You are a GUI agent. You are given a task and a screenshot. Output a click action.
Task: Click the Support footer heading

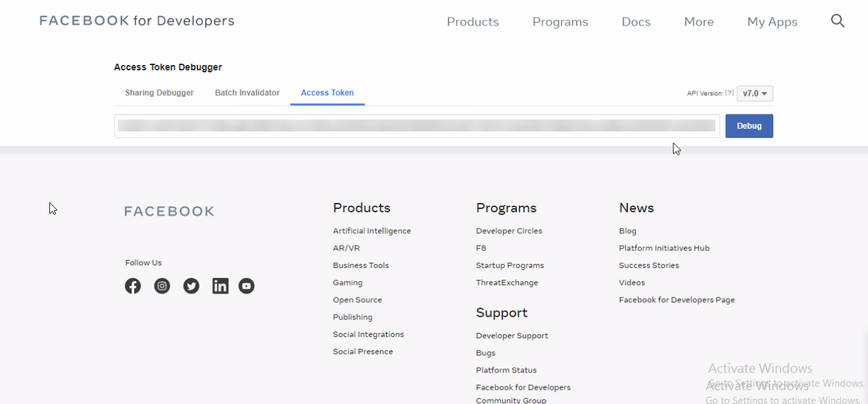point(502,313)
